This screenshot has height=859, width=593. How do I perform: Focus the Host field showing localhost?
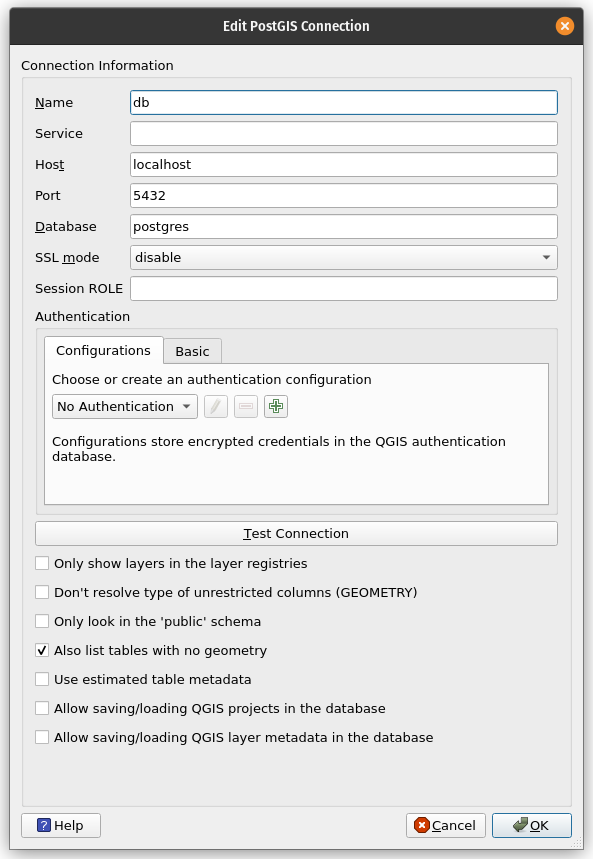(x=344, y=164)
